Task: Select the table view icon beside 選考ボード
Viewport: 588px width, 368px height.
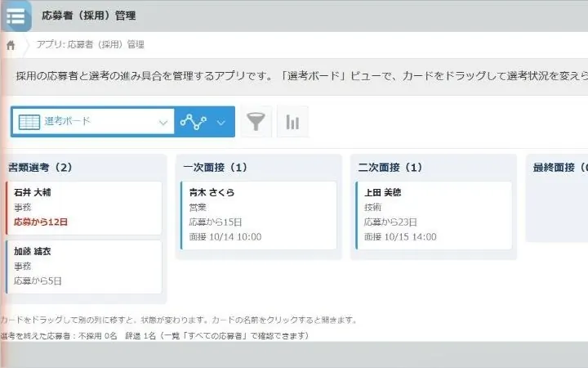Action: tap(29, 122)
